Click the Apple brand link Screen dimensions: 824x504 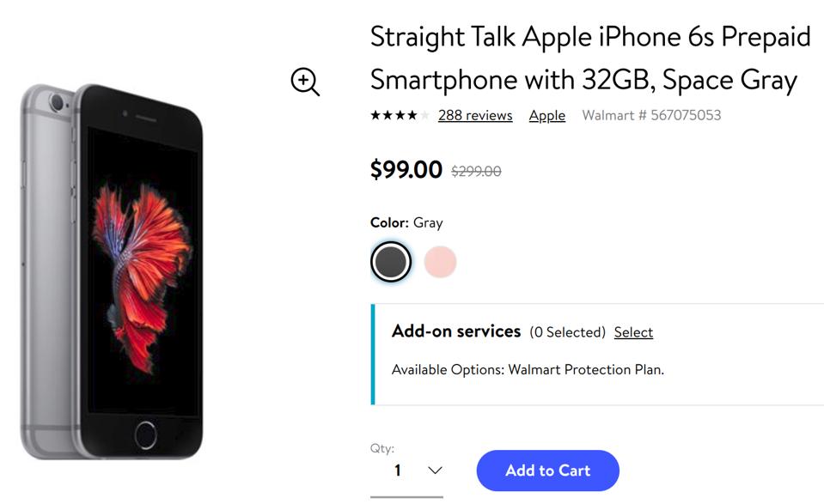547,115
